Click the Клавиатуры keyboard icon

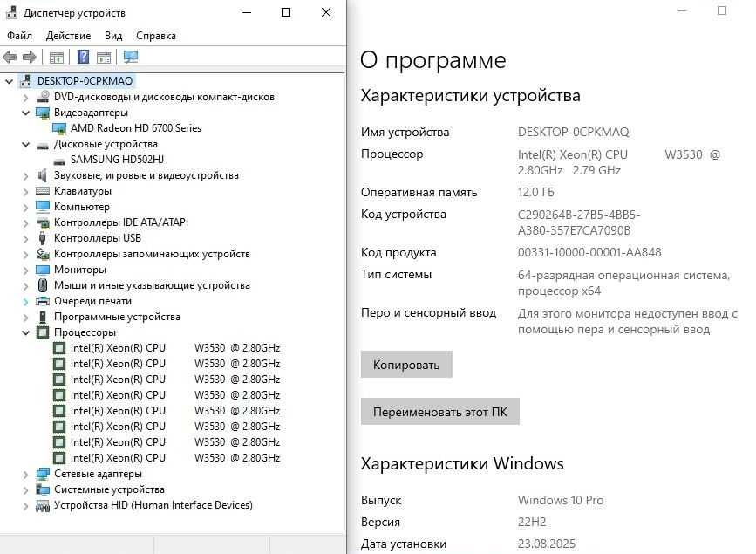43,191
